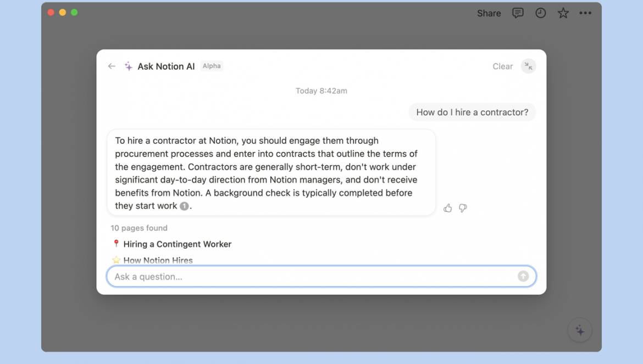Click the 'How do I hire a contractor?' message
This screenshot has height=364, width=643.
[x=472, y=112]
